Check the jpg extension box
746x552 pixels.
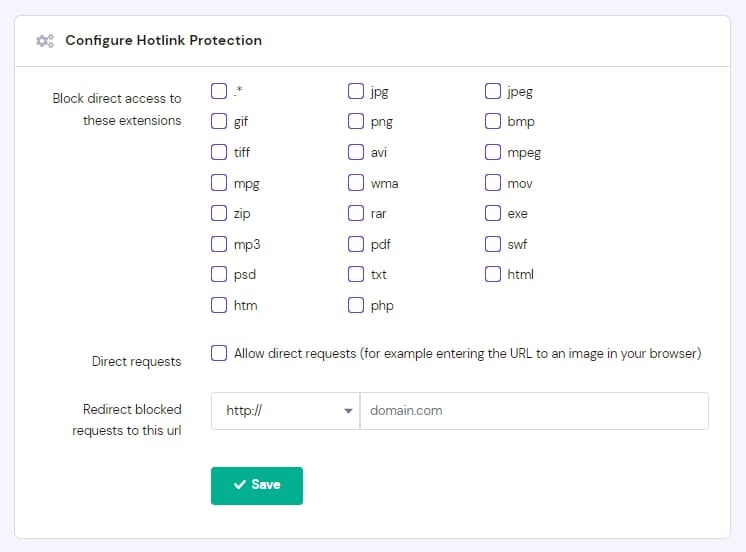(356, 92)
